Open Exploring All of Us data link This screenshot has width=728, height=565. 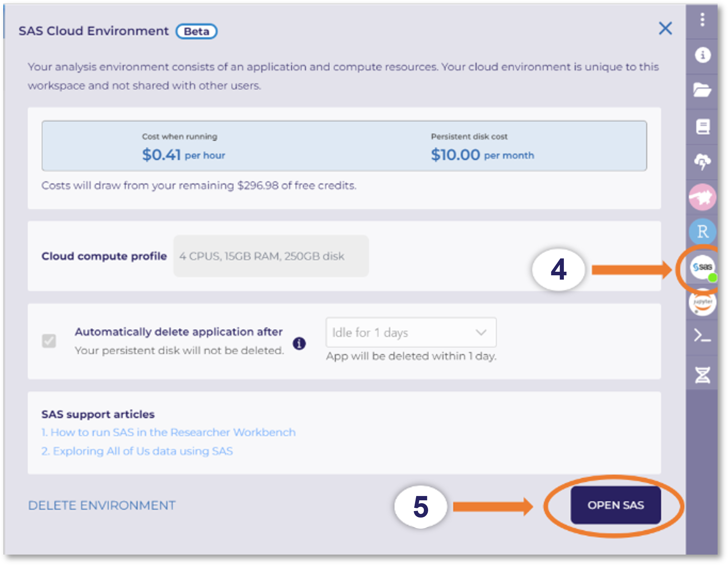click(x=137, y=451)
